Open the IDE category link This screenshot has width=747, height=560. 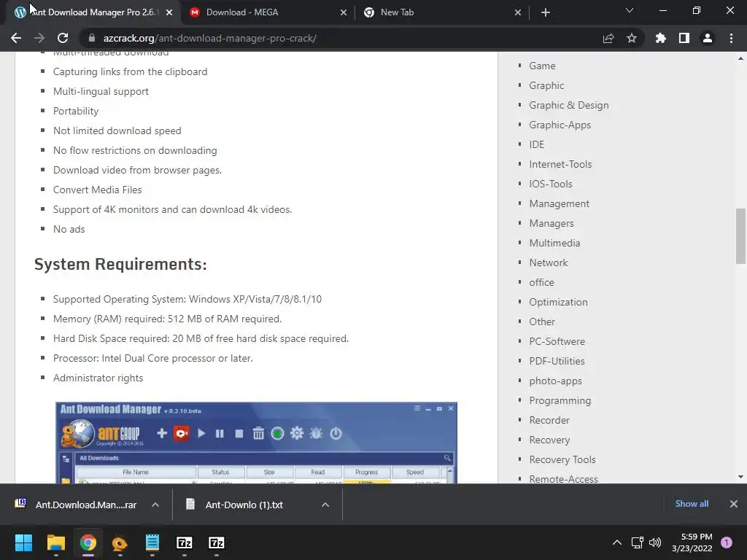pos(536,144)
